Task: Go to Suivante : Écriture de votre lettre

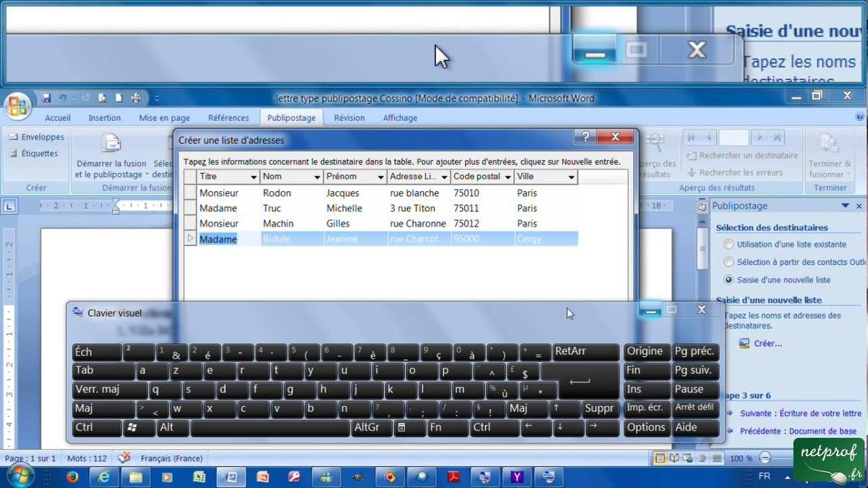Action: tap(801, 413)
